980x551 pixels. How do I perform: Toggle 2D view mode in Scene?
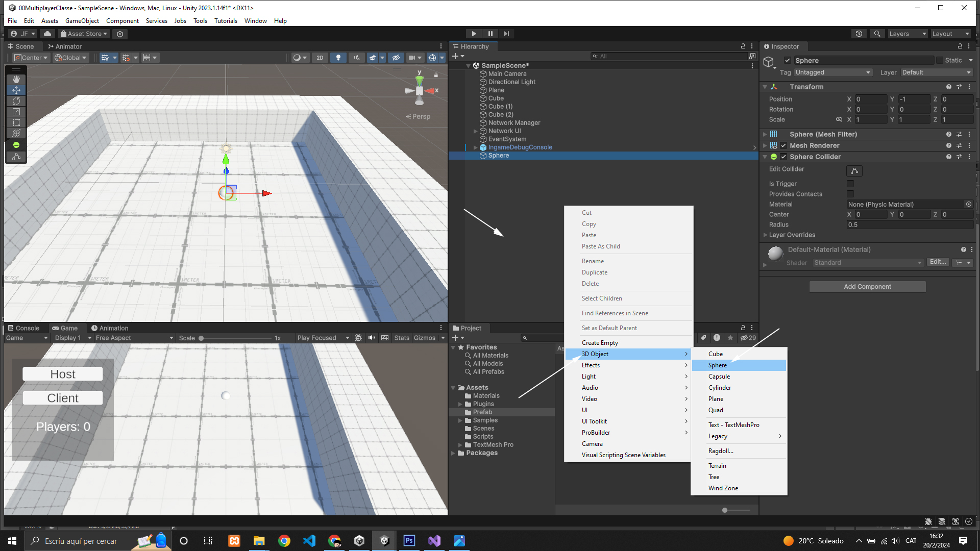320,58
